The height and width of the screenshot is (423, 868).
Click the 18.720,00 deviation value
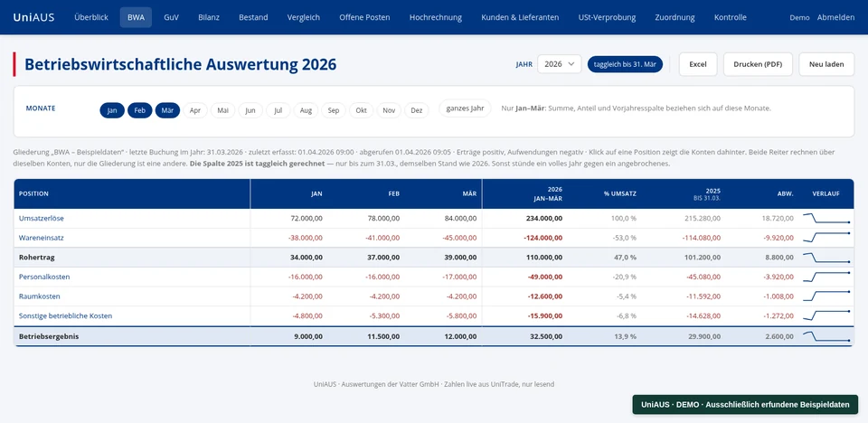[x=778, y=218]
